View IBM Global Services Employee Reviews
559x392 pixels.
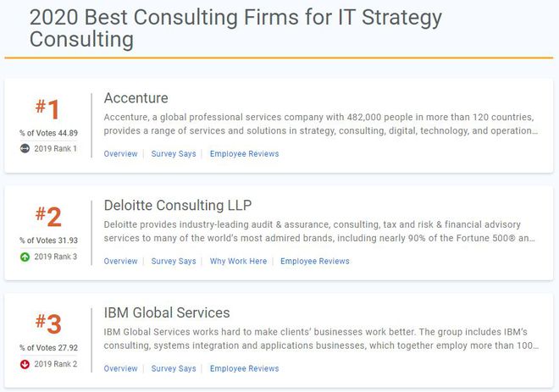pos(244,368)
